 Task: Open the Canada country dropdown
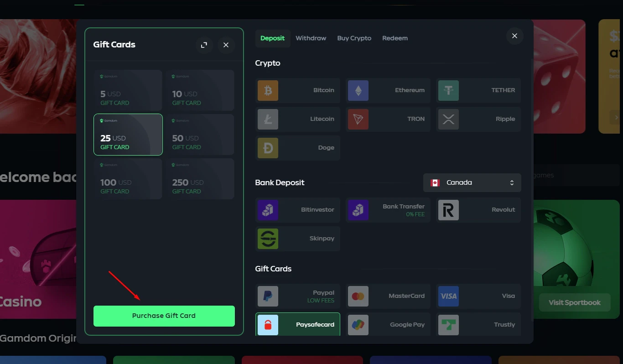(472, 182)
